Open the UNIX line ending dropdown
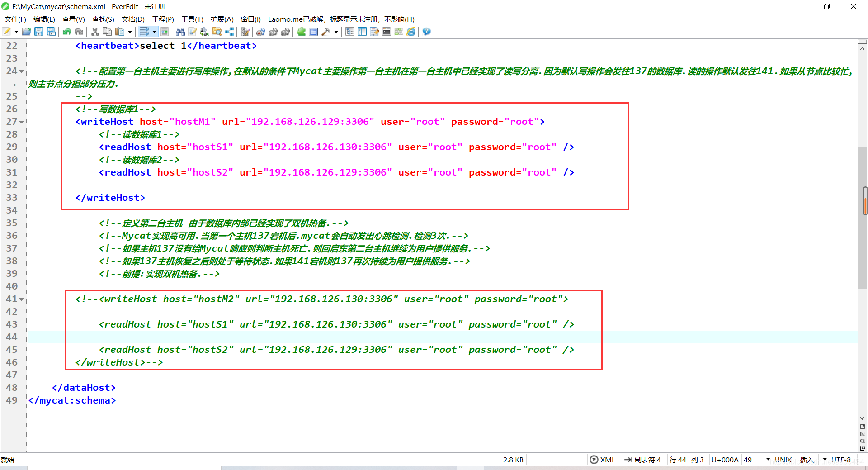 pos(778,460)
